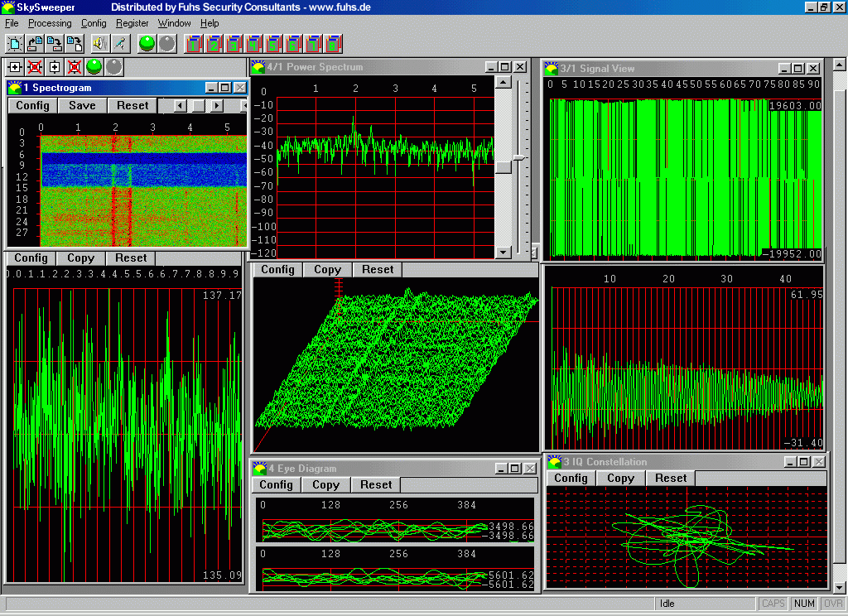Click the microphone input toolbar icon

(119, 43)
